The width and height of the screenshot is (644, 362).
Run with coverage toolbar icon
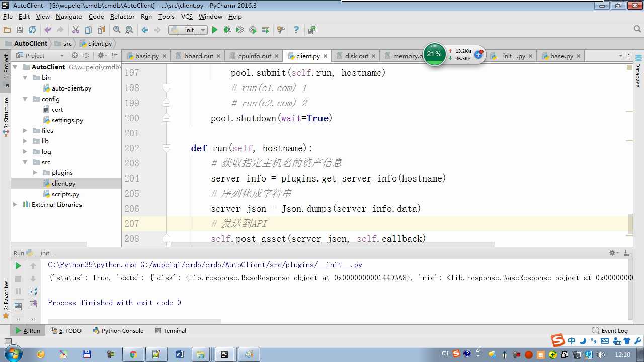[240, 30]
